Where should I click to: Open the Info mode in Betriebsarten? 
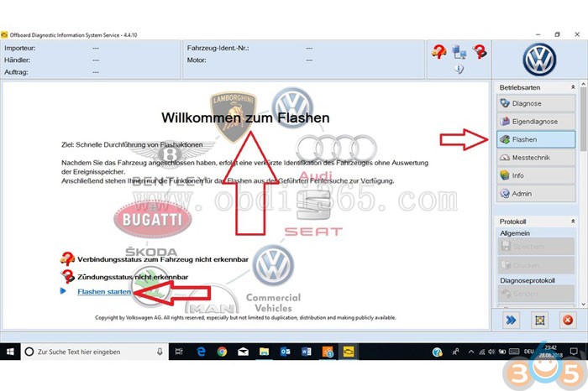(x=536, y=175)
